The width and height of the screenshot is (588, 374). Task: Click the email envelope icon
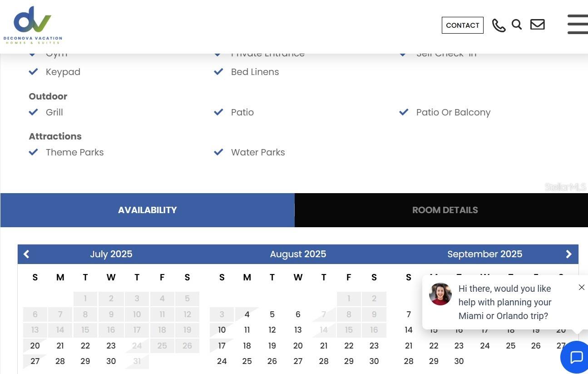pos(537,25)
